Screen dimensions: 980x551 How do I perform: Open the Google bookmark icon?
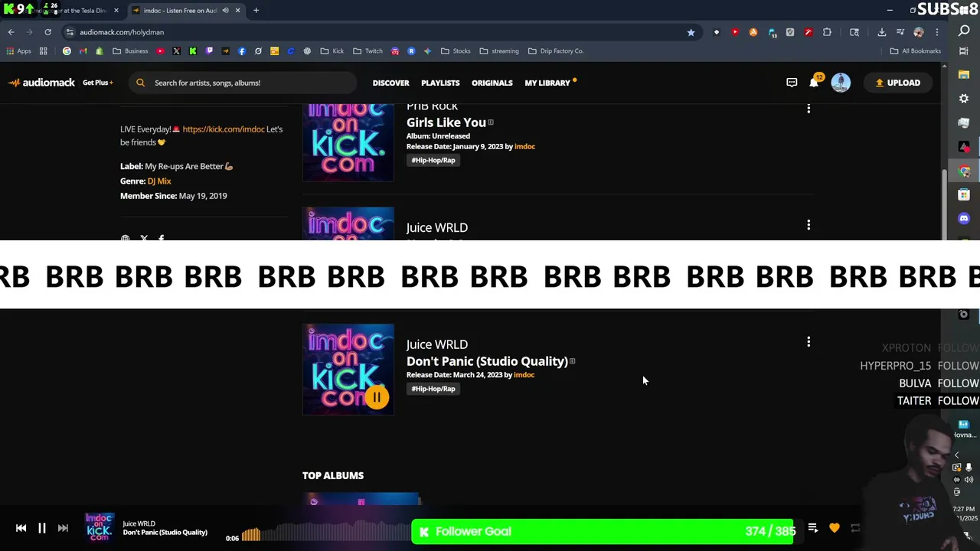tap(67, 51)
